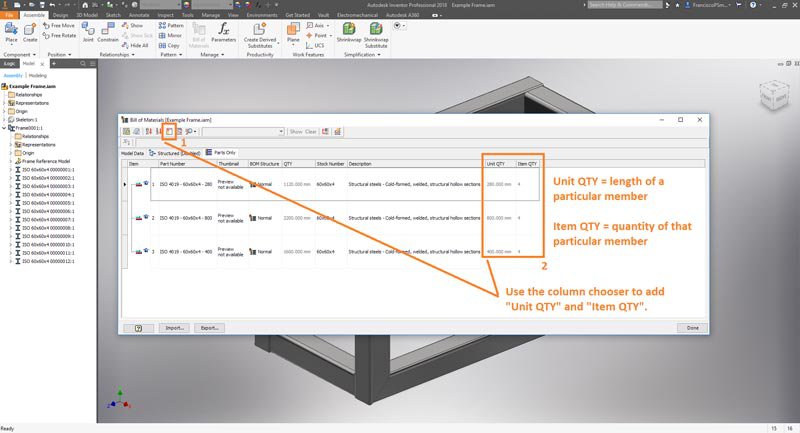Click the Place component tool
This screenshot has height=433, width=800.
tap(11, 33)
